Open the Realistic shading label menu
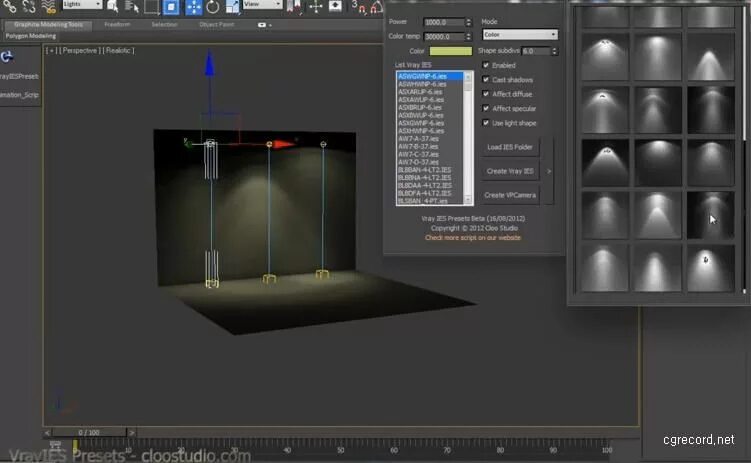Image resolution: width=751 pixels, height=463 pixels. click(x=119, y=50)
